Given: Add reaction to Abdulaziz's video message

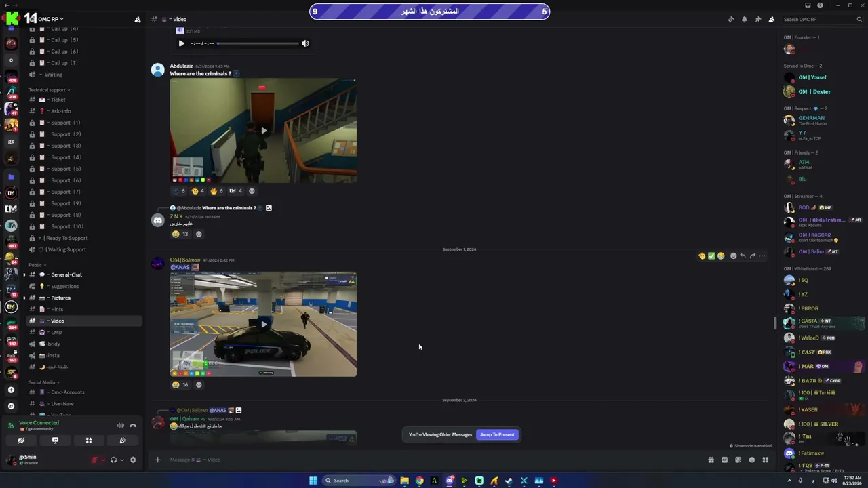Looking at the screenshot, I should coord(252,191).
